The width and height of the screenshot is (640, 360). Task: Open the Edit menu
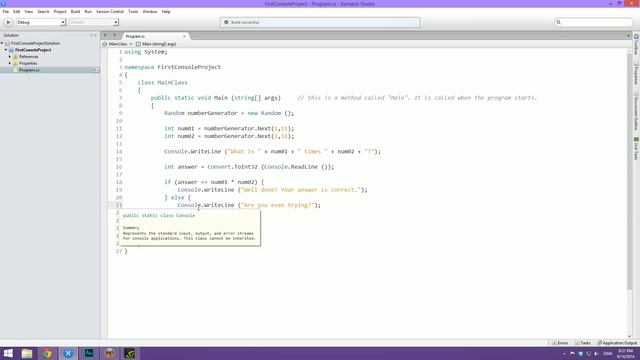[16, 12]
